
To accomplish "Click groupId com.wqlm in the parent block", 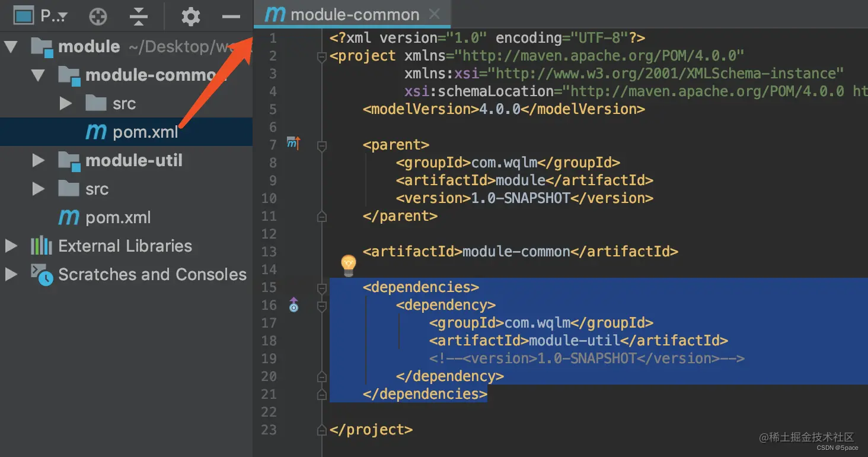I will click(508, 163).
